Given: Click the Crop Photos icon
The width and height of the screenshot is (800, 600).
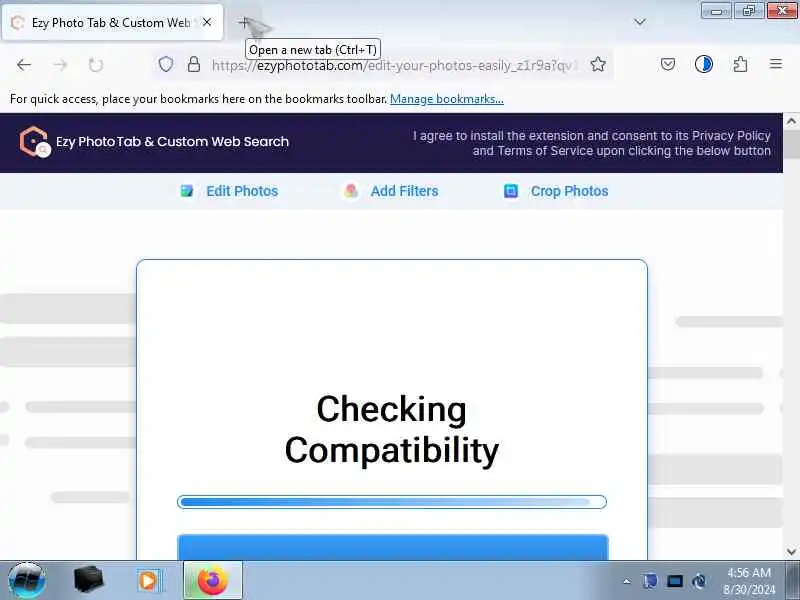Looking at the screenshot, I should [x=511, y=191].
